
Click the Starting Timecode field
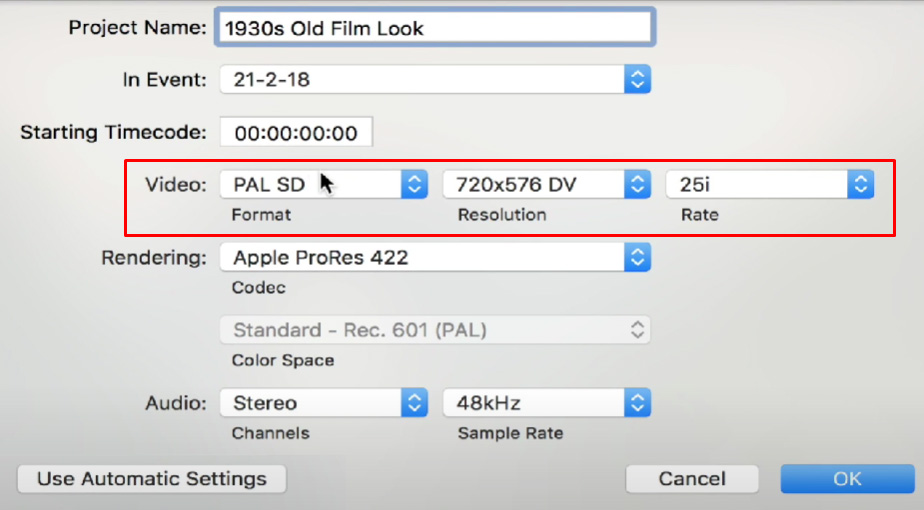tap(296, 132)
